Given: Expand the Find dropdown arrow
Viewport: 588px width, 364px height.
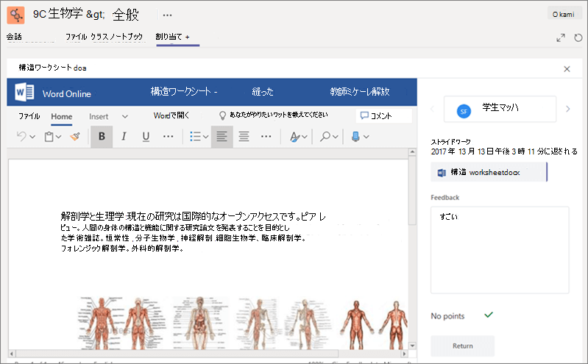Looking at the screenshot, I should point(336,137).
